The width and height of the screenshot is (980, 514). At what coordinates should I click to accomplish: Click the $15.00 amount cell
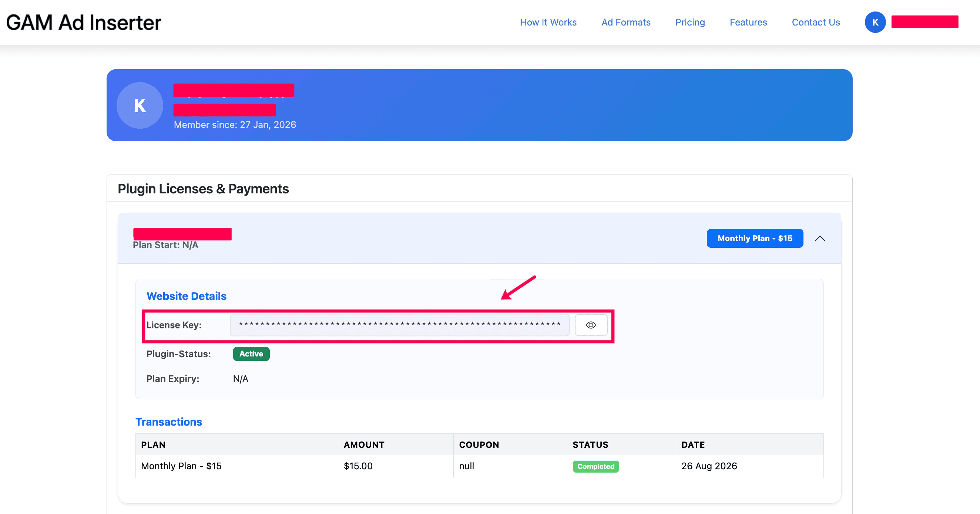click(396, 466)
